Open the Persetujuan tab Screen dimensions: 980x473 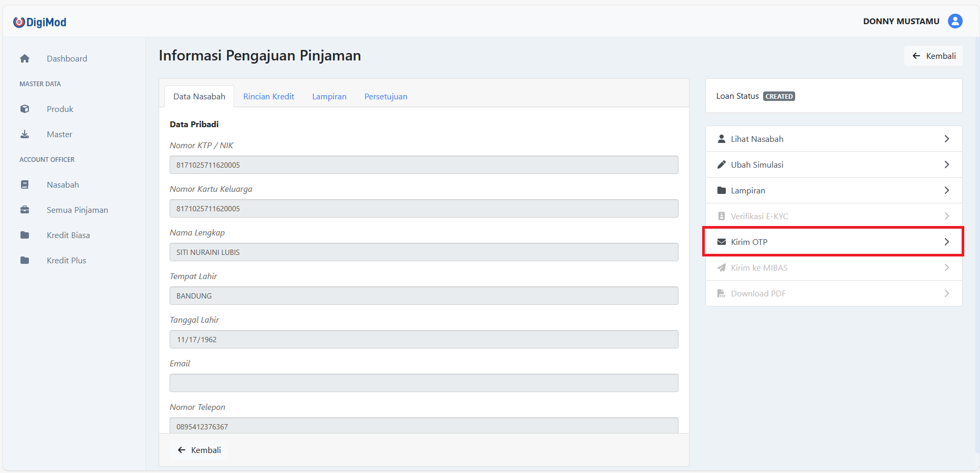click(x=385, y=97)
